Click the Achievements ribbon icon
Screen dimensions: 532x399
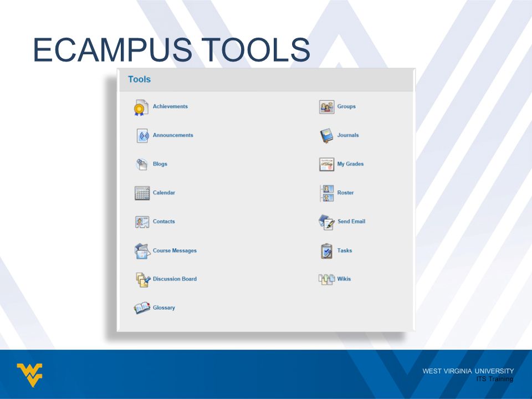click(x=141, y=108)
